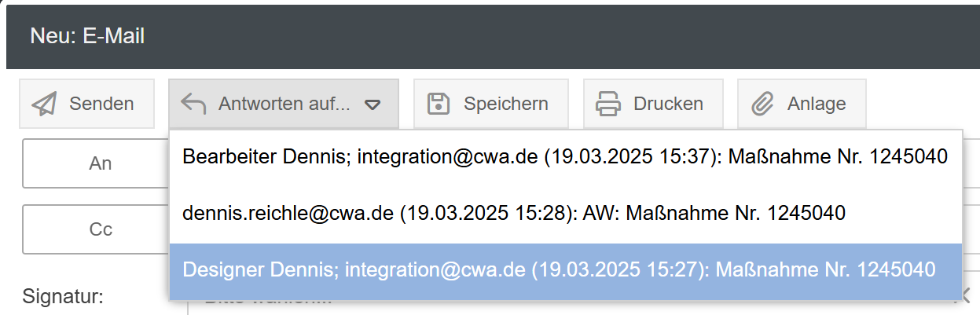Select the highlighted Designer Dennis 15:27 entry
This screenshot has width=980, height=315.
(x=559, y=269)
